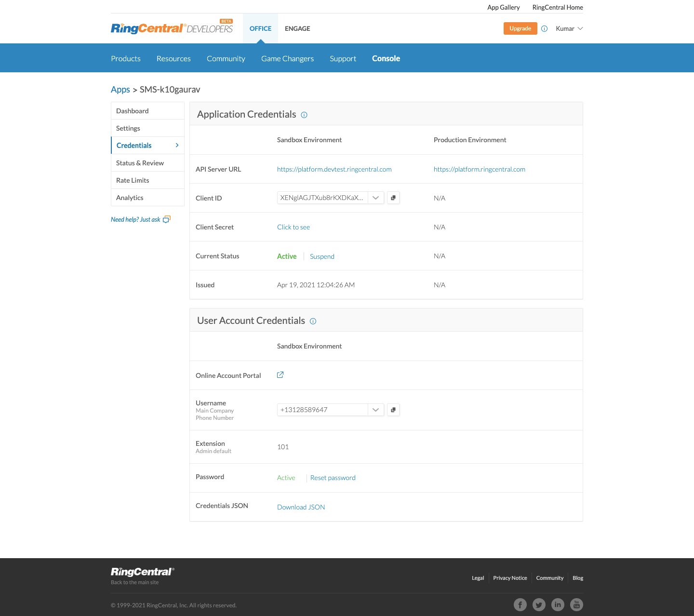Image resolution: width=694 pixels, height=616 pixels.
Task: Open the Console menu
Action: [386, 58]
